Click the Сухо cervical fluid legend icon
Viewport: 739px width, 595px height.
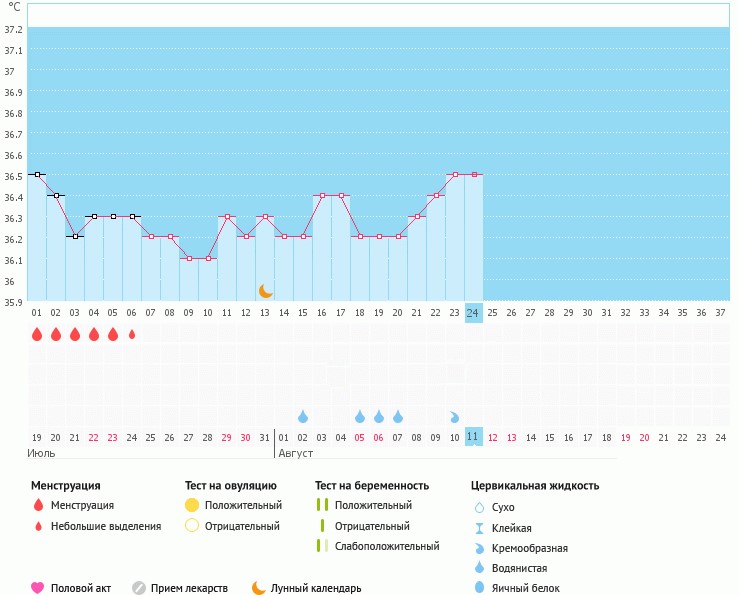point(480,507)
